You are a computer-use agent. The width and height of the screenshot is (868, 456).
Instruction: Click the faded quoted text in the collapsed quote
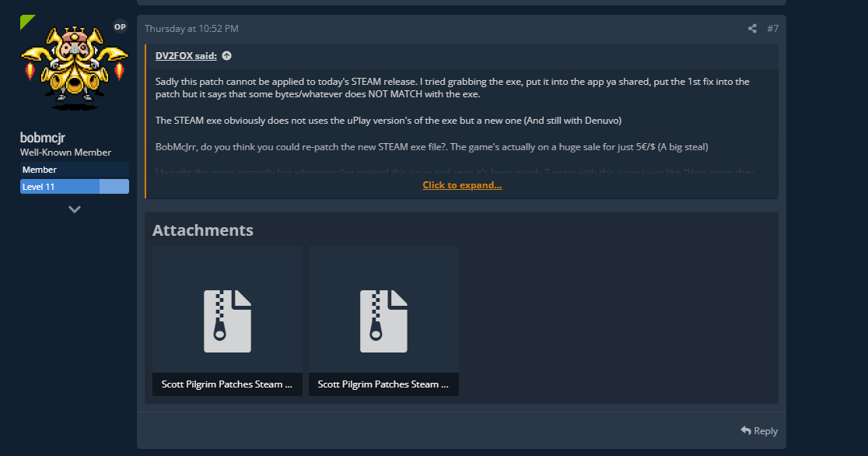coord(455,172)
